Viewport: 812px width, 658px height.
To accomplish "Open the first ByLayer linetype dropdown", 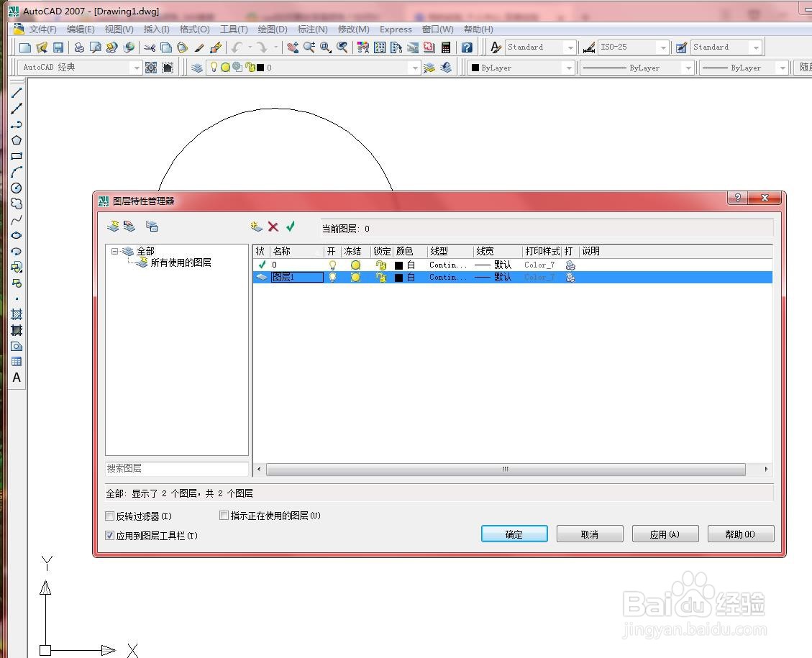I will tap(688, 68).
